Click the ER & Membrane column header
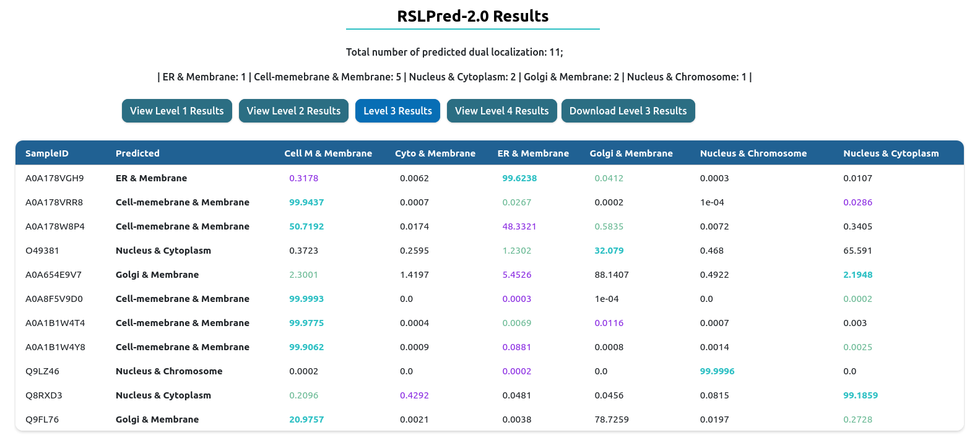Screen dimensions: 980x443 (533, 153)
